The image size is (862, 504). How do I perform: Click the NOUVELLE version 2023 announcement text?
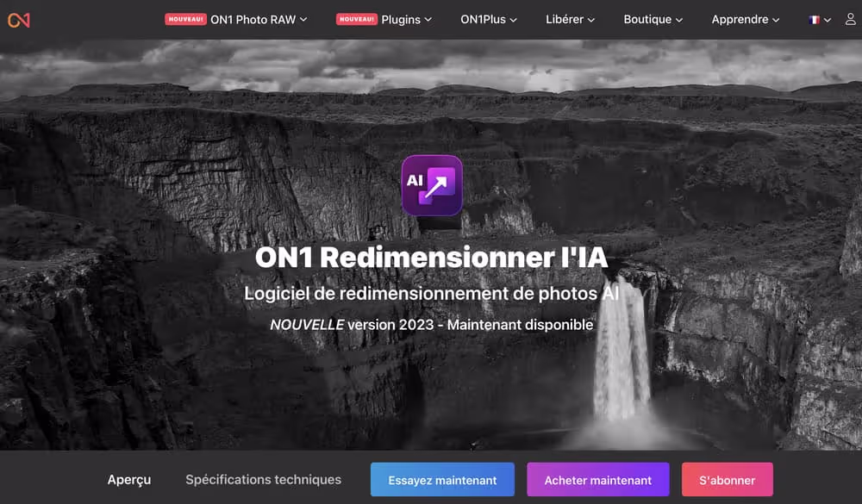[x=432, y=325]
